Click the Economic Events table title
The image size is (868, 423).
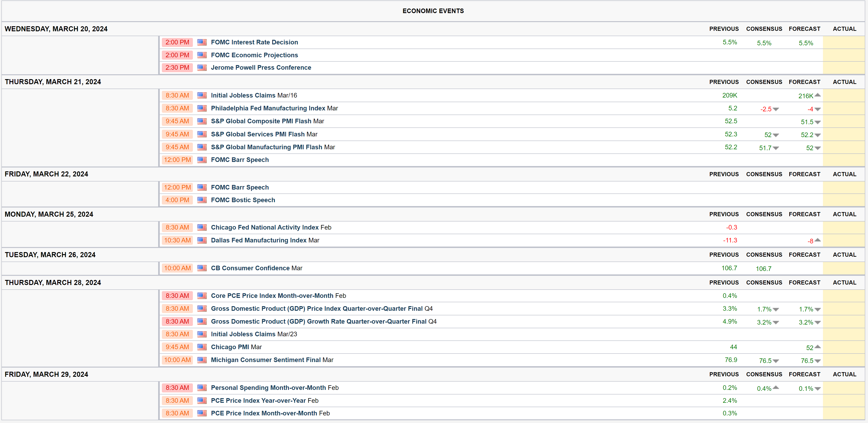(433, 11)
